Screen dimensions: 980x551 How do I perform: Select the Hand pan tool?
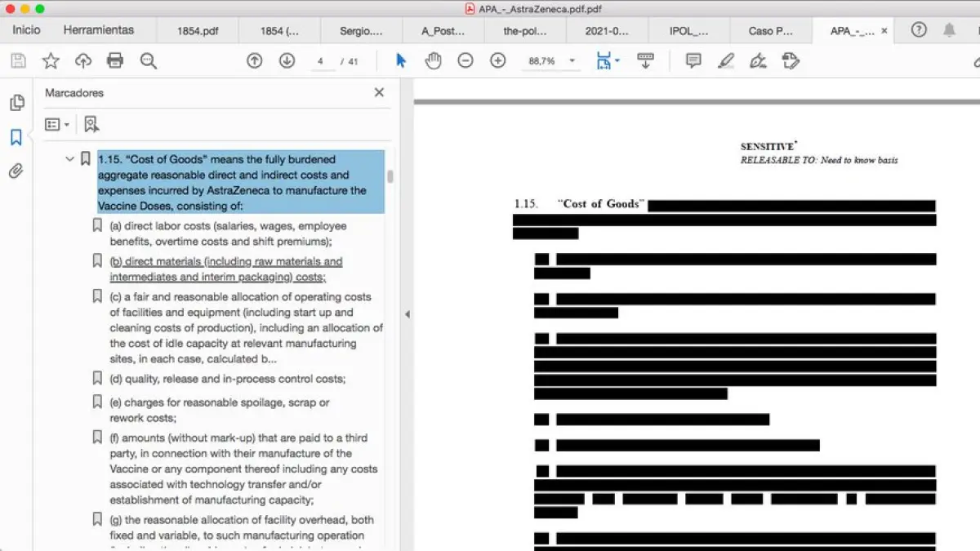click(x=433, y=60)
